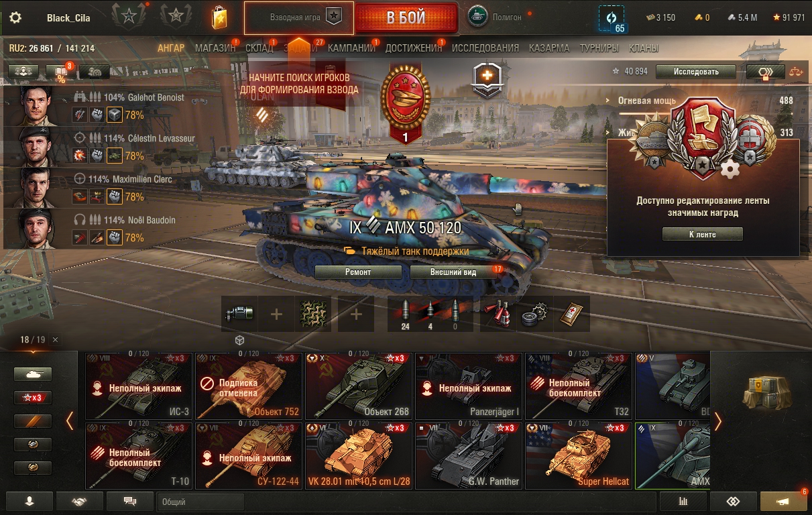Screen dimensions: 812x515
Task: Show next tanks with right carousel arrow
Action: pyautogui.click(x=718, y=421)
